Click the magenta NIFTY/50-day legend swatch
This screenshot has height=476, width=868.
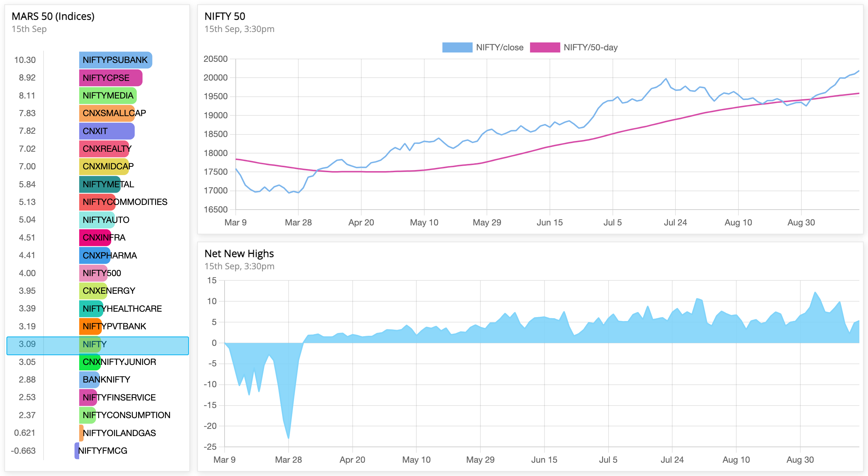(x=545, y=47)
